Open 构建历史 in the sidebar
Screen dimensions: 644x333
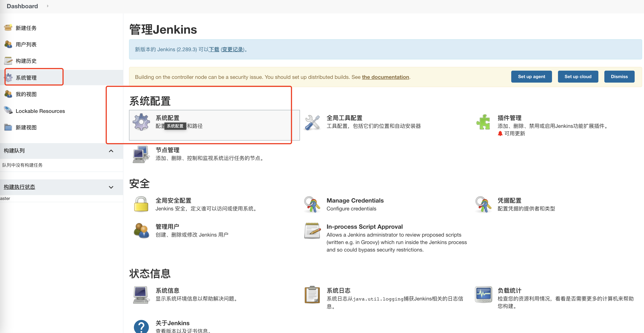[x=26, y=61]
